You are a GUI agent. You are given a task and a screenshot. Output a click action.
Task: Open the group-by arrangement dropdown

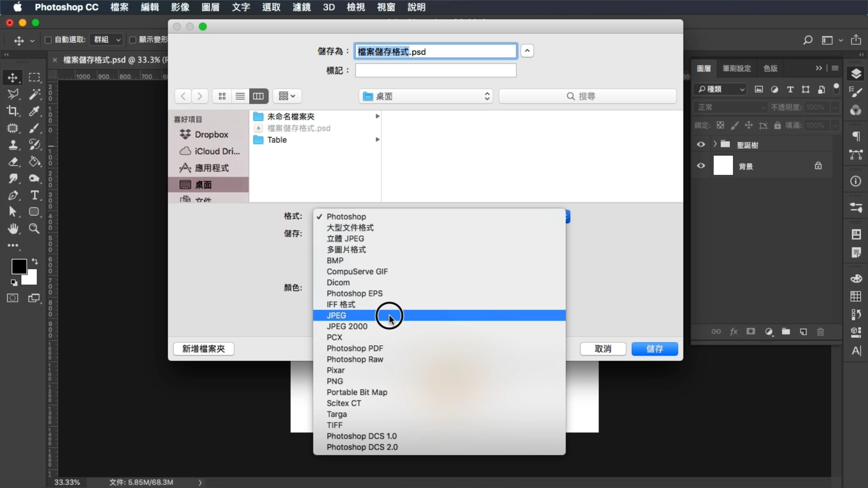[287, 96]
